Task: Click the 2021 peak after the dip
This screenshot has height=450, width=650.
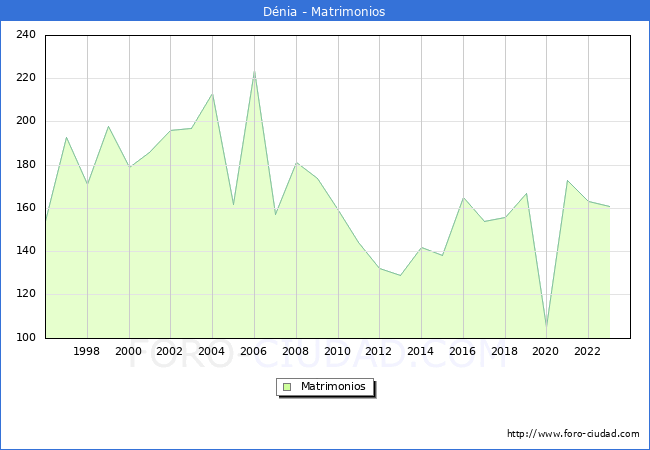Action: coord(567,181)
